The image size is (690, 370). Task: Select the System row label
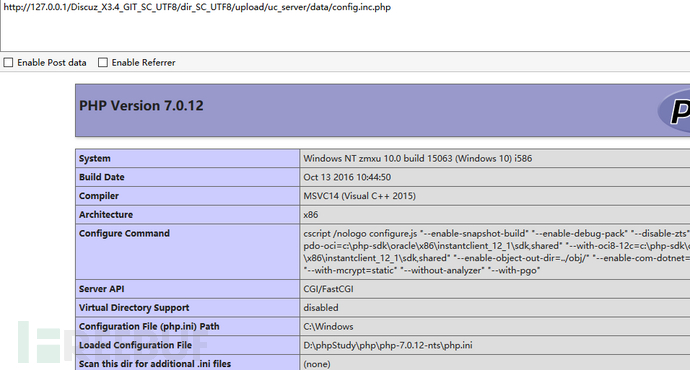pos(95,158)
